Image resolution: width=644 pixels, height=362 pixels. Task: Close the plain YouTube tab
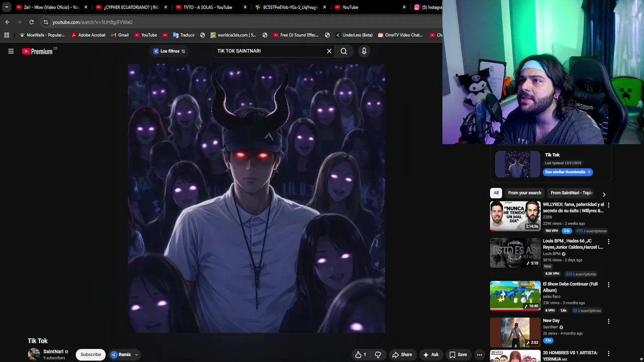click(404, 7)
